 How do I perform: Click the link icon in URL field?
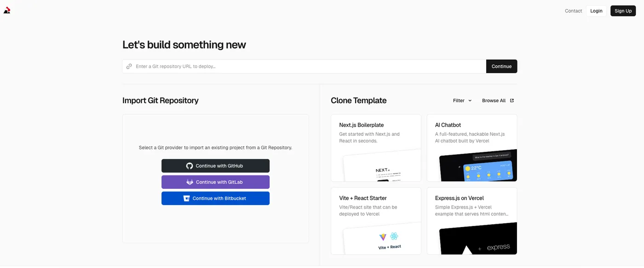tap(129, 66)
